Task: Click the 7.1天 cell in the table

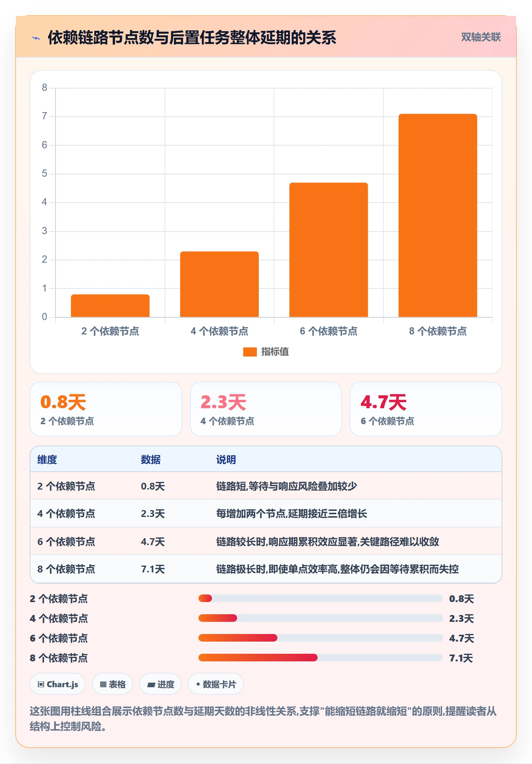Action: [153, 569]
